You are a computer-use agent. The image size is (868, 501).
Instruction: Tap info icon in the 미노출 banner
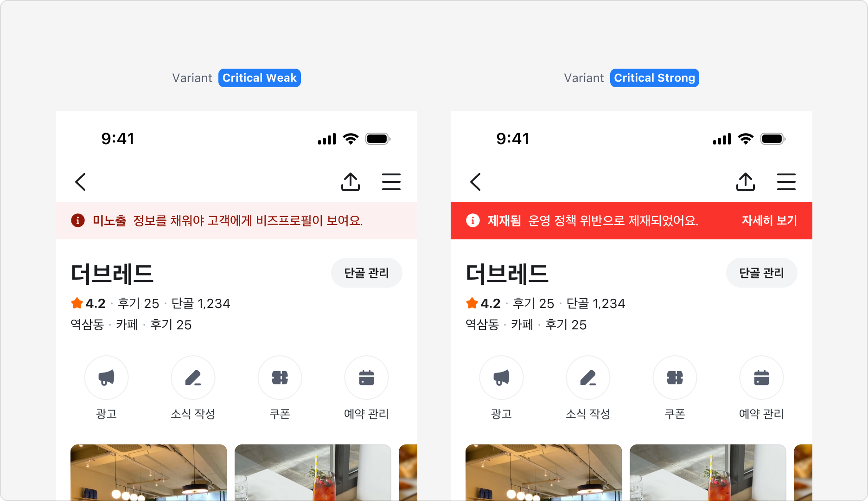click(77, 221)
